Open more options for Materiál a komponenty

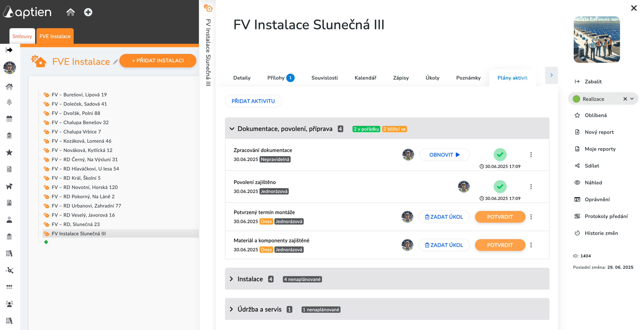coord(531,245)
